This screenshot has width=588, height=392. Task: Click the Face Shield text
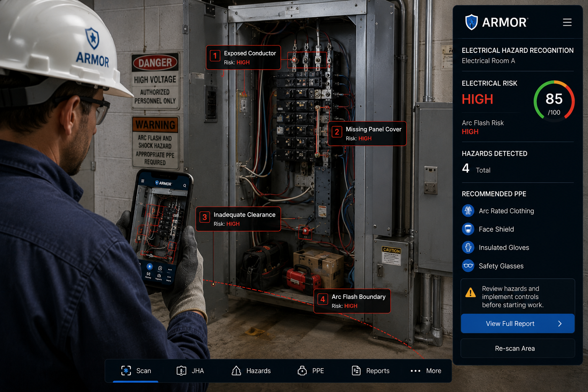pos(496,229)
